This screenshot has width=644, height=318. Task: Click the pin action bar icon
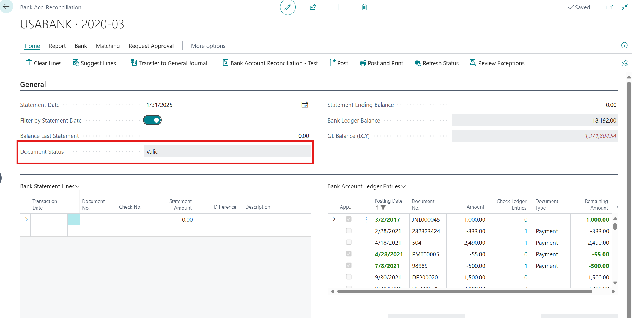624,63
